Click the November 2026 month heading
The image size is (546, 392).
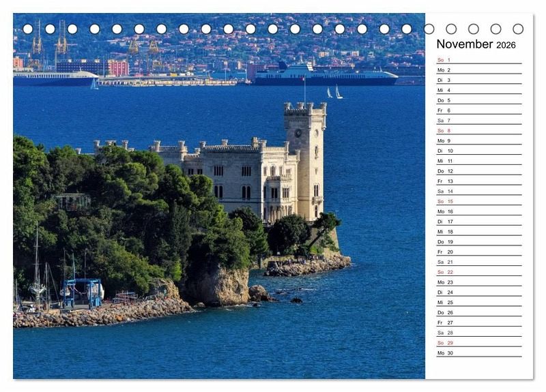[476, 44]
